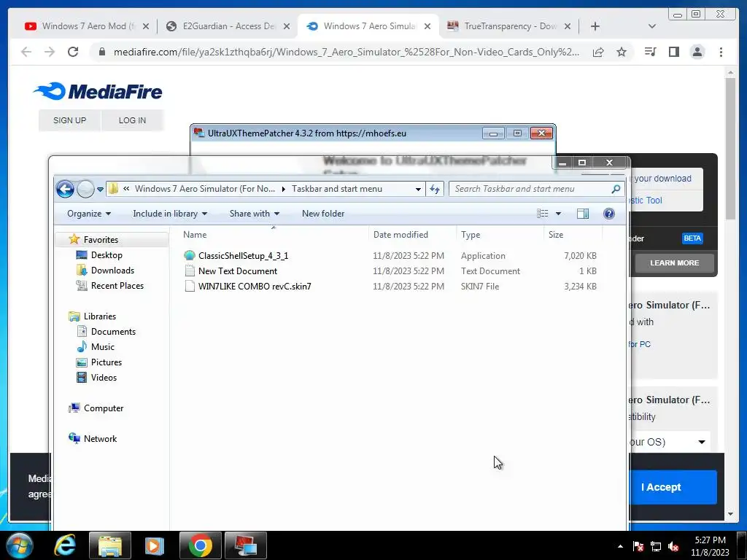Image resolution: width=747 pixels, height=560 pixels.
Task: Select Favorites in navigation pane
Action: coord(101,239)
